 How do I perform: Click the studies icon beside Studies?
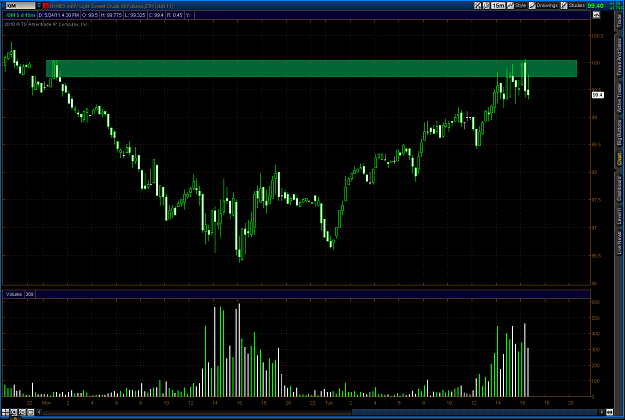(564, 6)
